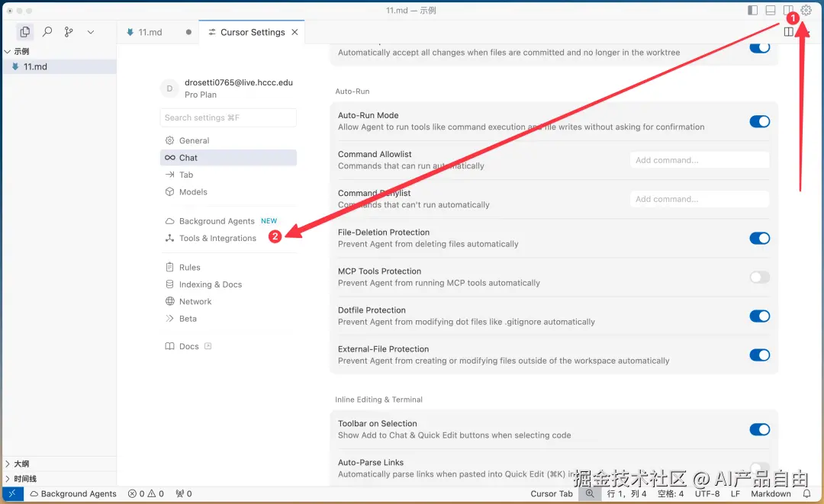The width and height of the screenshot is (824, 504).
Task: Change encoding via UTF-8 status item
Action: (x=707, y=493)
